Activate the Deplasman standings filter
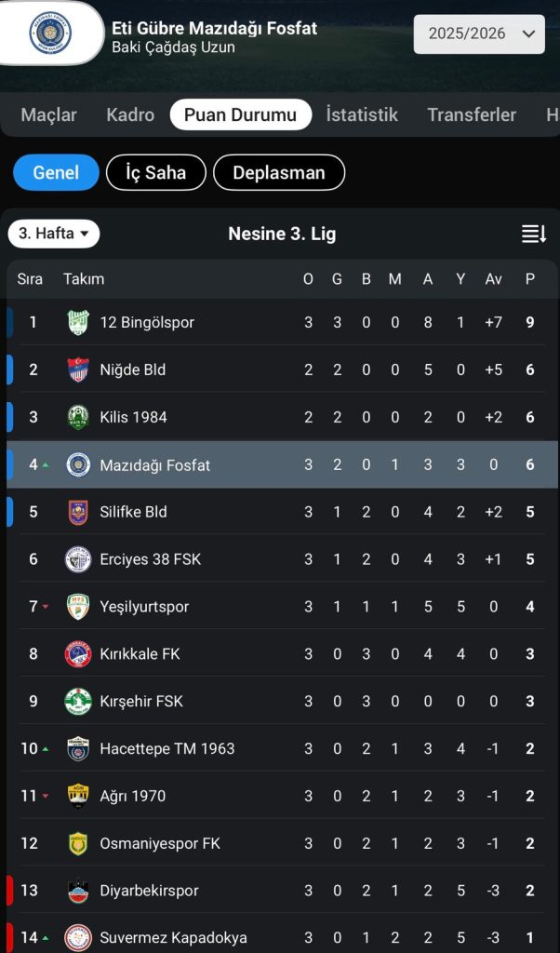Screen dimensions: 560x953 [x=279, y=172]
